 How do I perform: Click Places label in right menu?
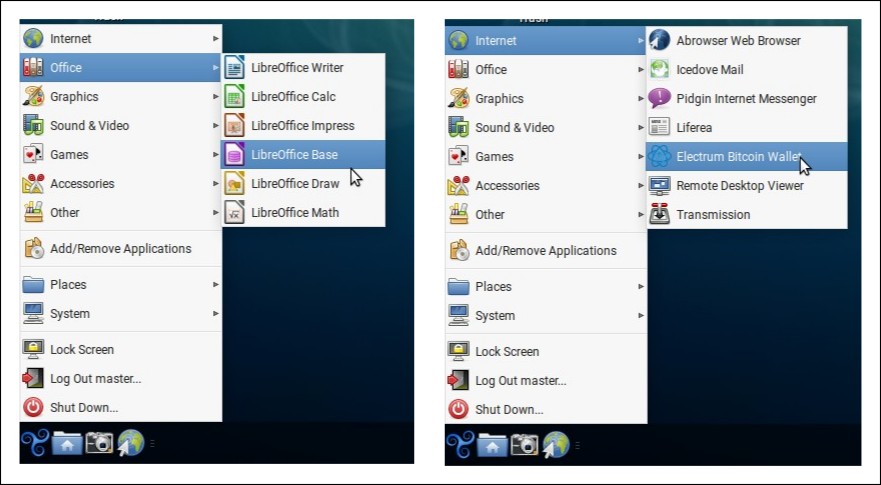(493, 287)
